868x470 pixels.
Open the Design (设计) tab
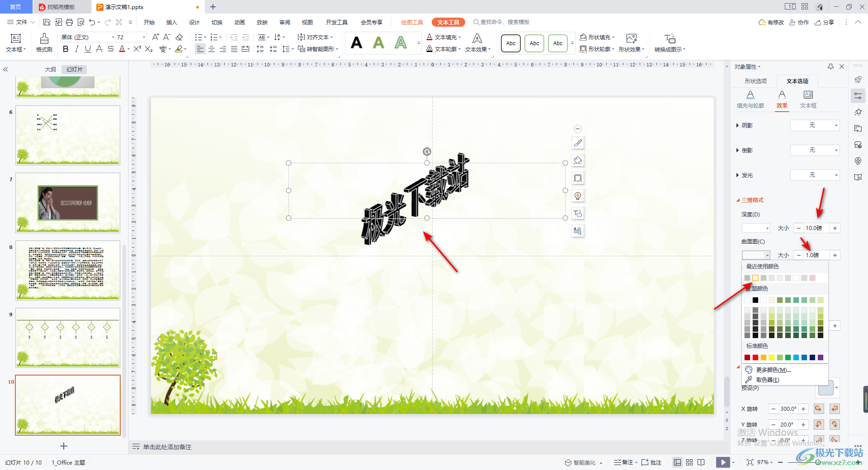[194, 22]
